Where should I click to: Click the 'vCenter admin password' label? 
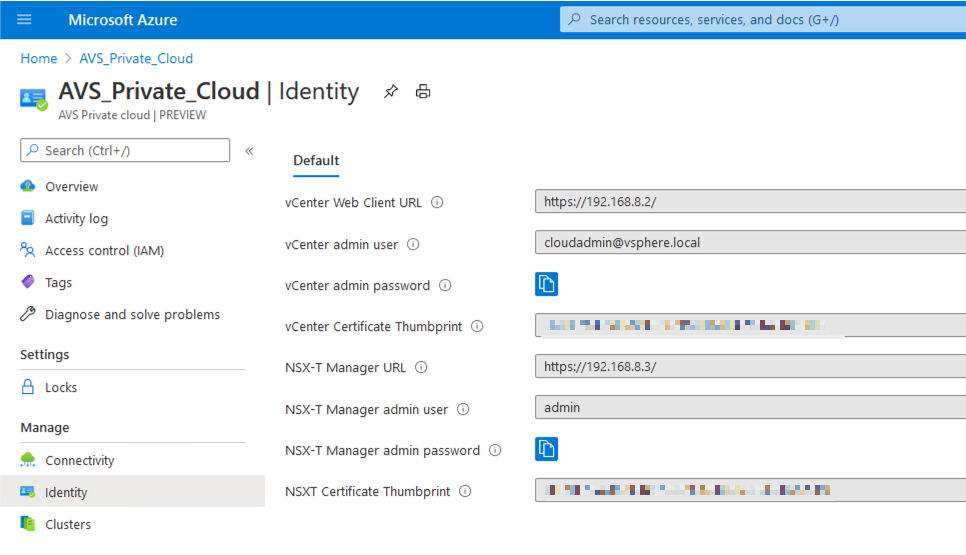click(x=357, y=286)
